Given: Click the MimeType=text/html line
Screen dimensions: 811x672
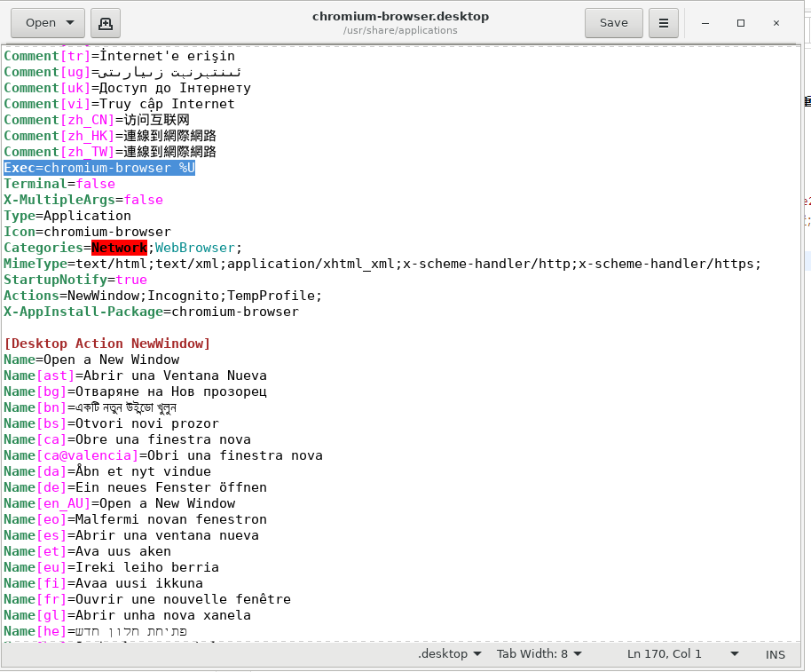Looking at the screenshot, I should click(382, 264).
